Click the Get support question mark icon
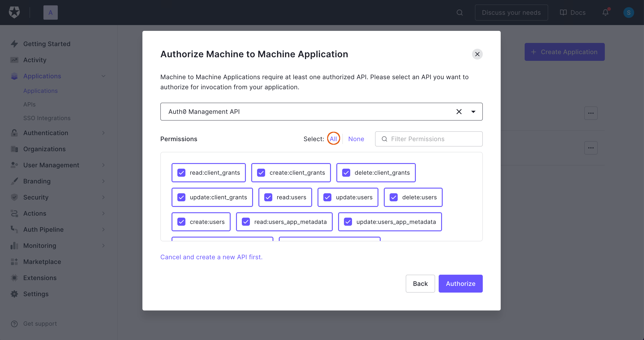Image resolution: width=644 pixels, height=340 pixels. click(x=14, y=324)
